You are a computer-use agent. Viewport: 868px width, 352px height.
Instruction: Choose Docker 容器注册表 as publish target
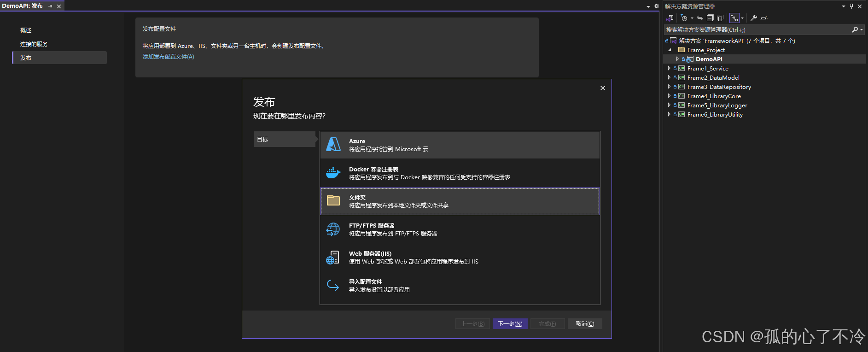point(460,173)
